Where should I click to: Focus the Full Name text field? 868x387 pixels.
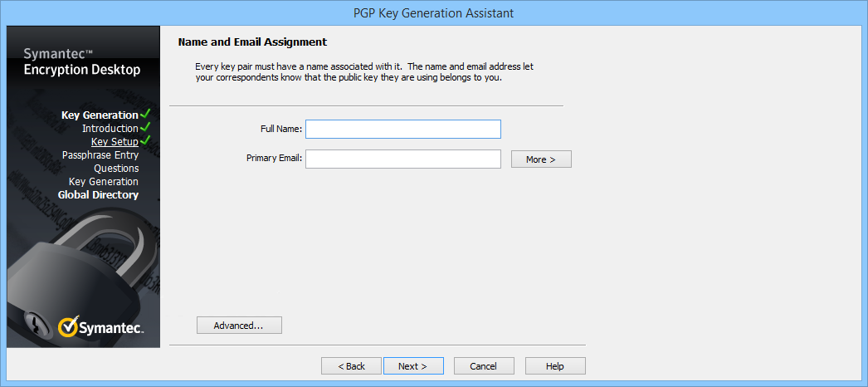click(402, 129)
